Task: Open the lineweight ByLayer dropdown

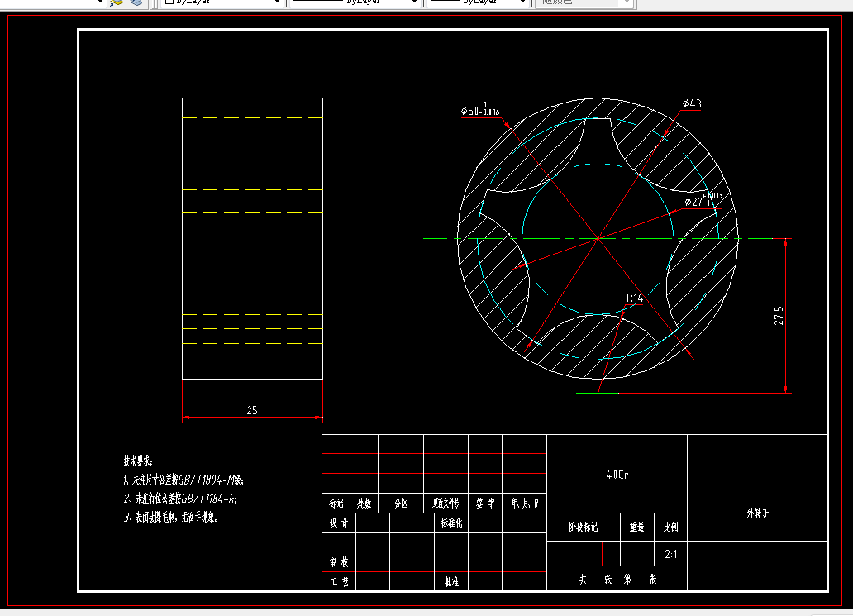Action: (x=479, y=2)
